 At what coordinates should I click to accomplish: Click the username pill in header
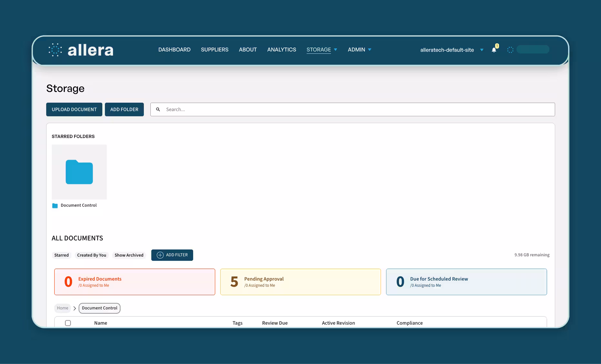tap(533, 49)
